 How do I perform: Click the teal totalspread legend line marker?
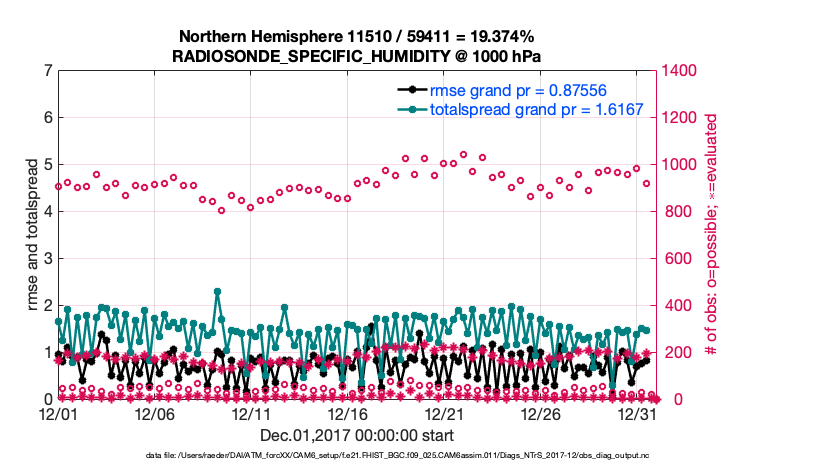[x=409, y=108]
